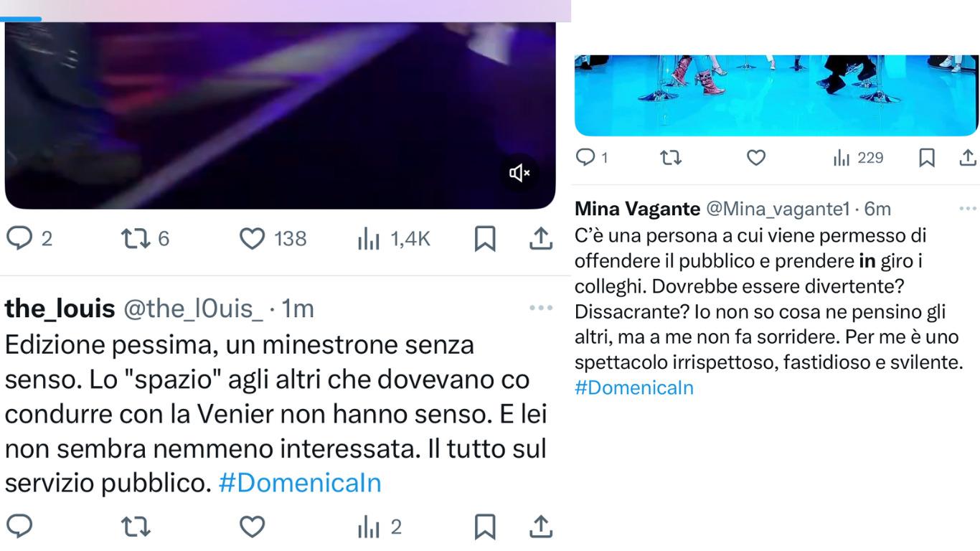Reply to the video tweet with 2 comments

20,238
